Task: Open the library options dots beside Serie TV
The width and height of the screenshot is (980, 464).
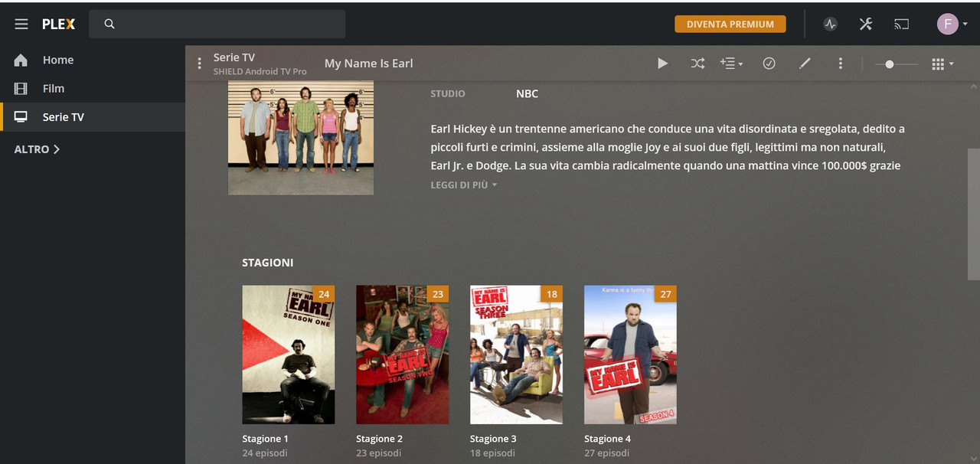Action: [x=199, y=64]
